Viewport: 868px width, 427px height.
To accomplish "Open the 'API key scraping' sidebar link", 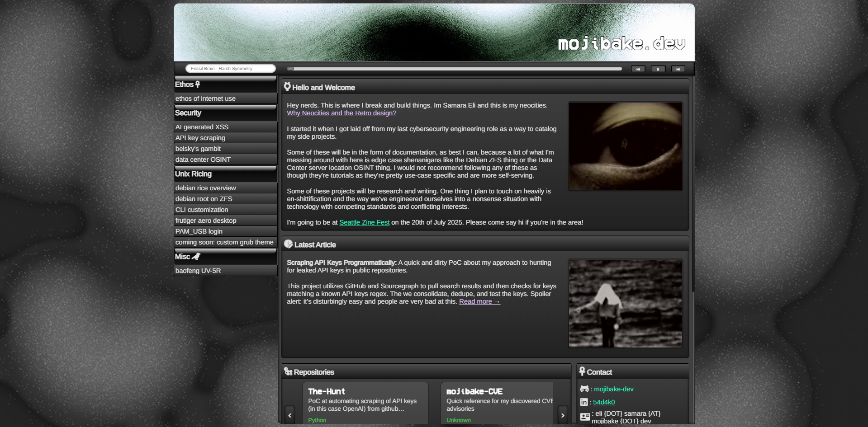I will pos(226,138).
